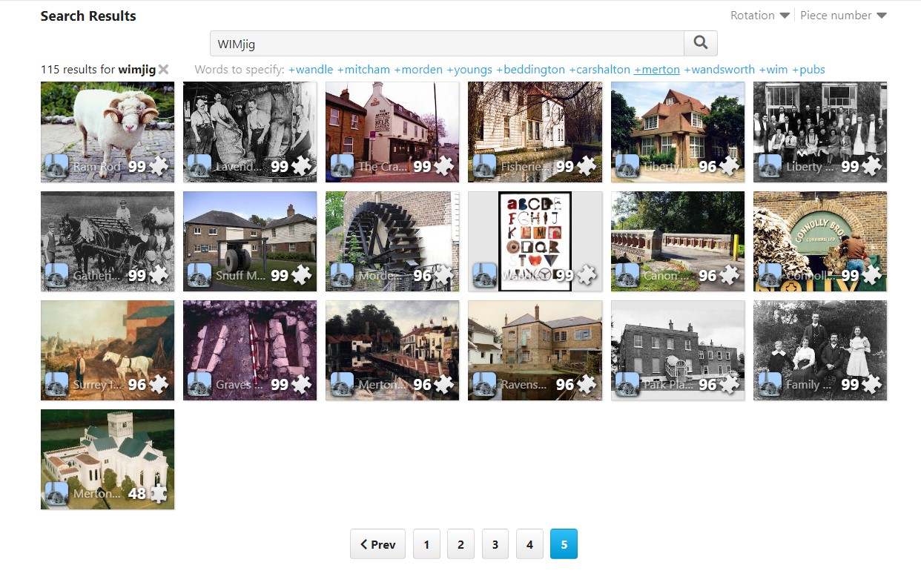921x588 pixels.
Task: Go to results page 4
Action: point(529,544)
